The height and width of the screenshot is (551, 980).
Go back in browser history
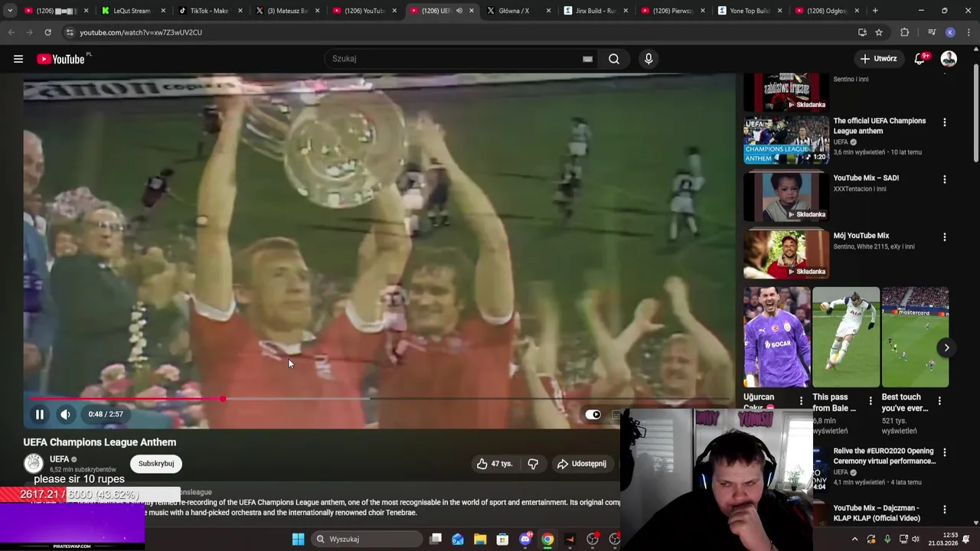point(11,32)
